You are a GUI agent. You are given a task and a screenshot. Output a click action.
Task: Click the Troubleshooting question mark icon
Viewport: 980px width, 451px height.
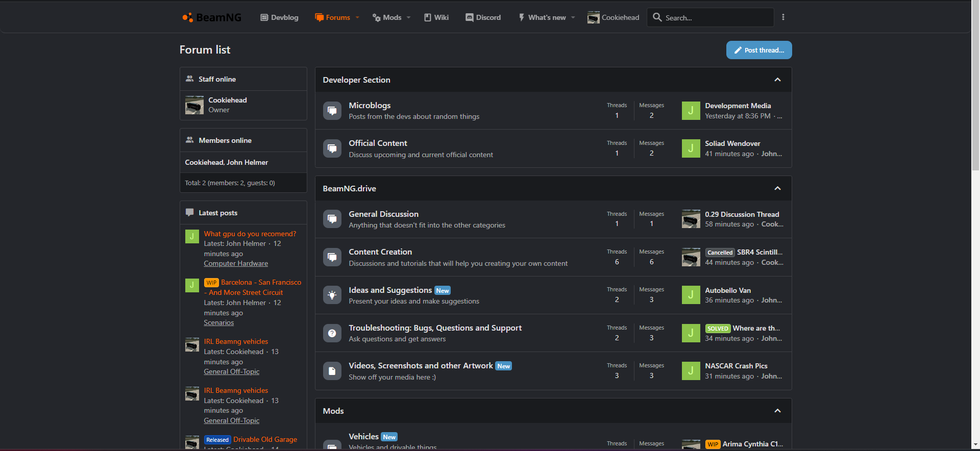click(332, 333)
